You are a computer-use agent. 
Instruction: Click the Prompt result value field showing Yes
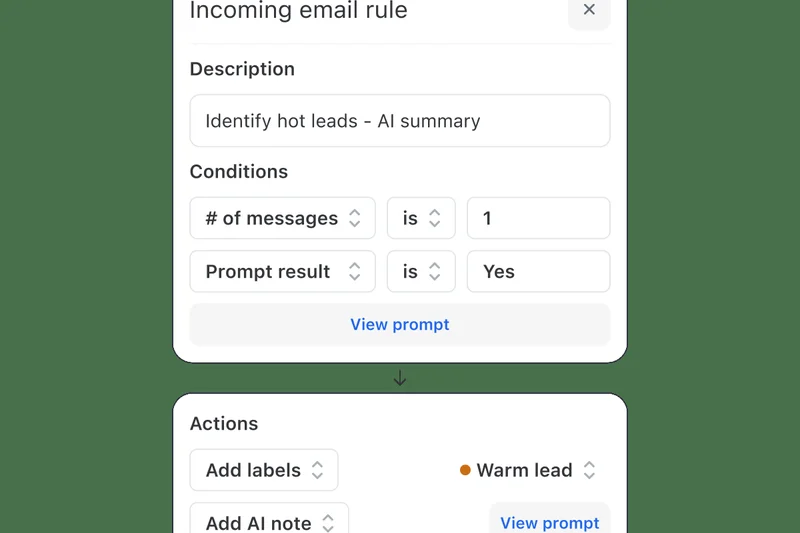pos(538,272)
